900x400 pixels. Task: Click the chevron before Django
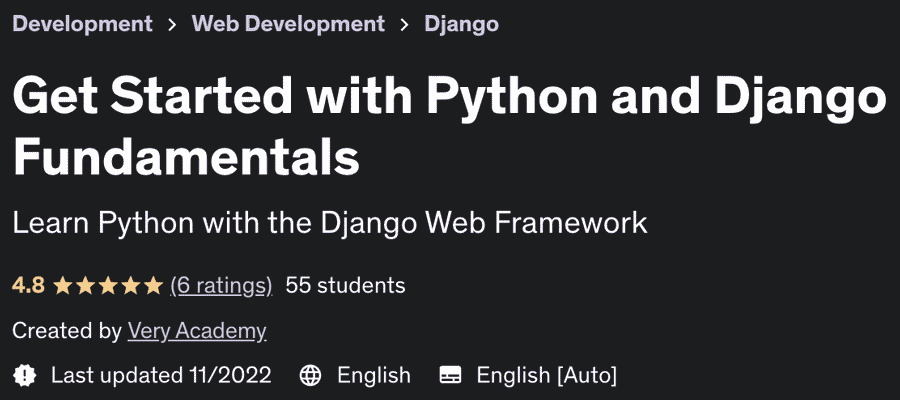pyautogui.click(x=404, y=24)
